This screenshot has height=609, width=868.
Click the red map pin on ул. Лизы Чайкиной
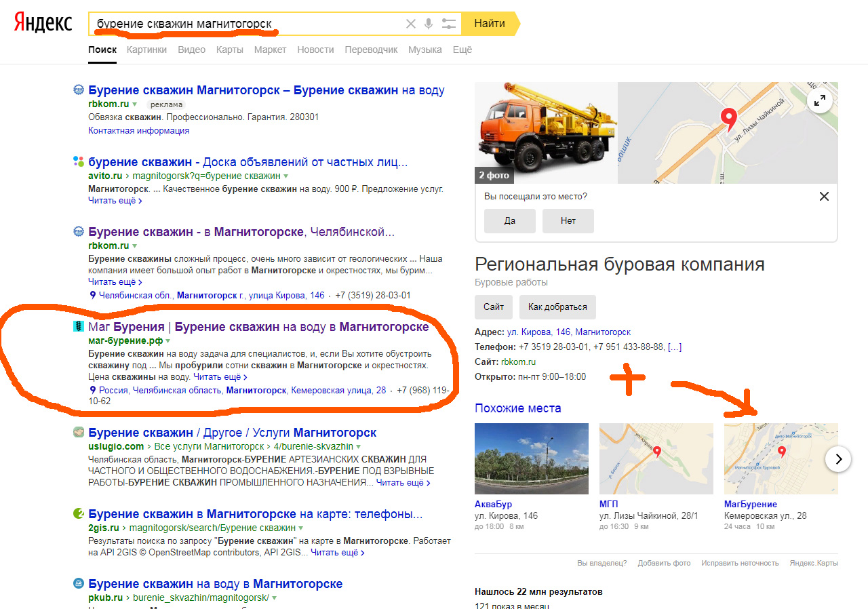(x=729, y=119)
